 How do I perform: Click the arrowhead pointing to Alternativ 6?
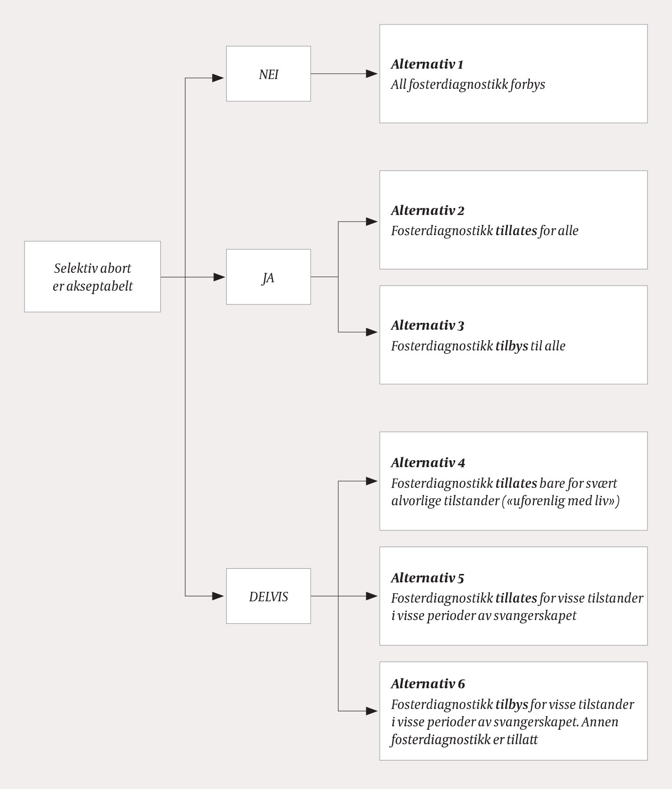[x=372, y=711]
